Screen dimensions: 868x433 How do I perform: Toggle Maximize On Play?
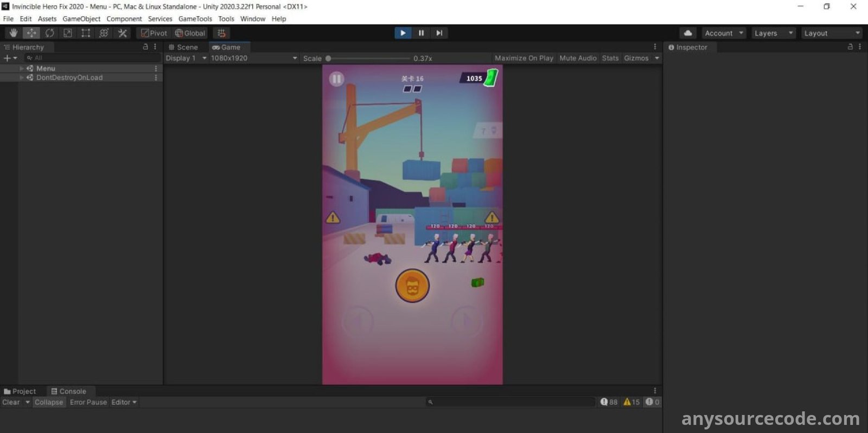(x=524, y=58)
